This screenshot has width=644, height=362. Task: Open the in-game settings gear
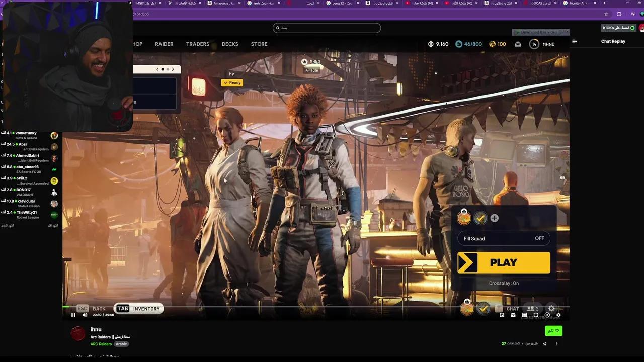pos(551,309)
